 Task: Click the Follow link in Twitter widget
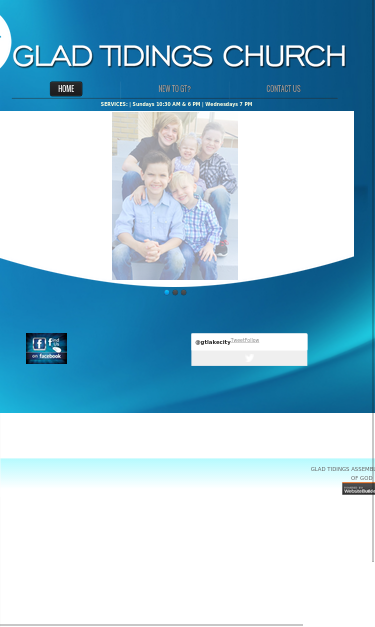tap(251, 340)
